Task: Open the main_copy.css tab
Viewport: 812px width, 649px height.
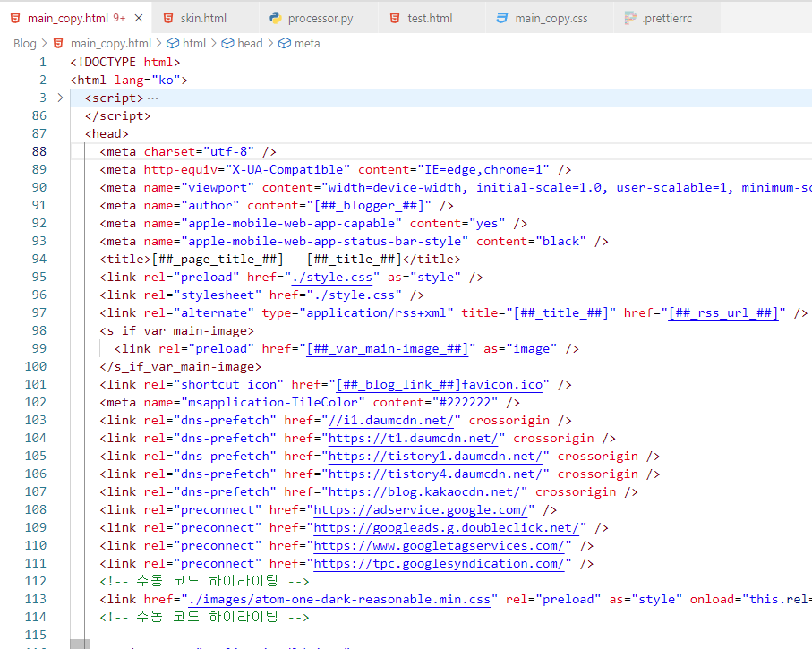Action: coord(550,18)
